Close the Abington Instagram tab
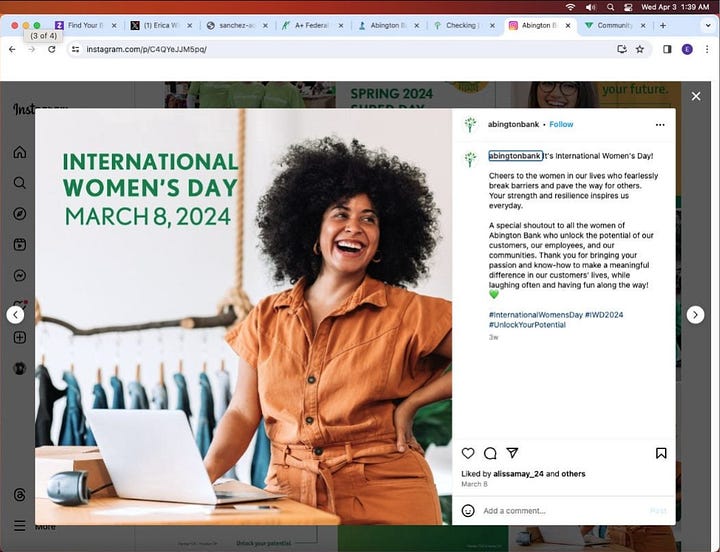The height and width of the screenshot is (552, 720). tap(568, 26)
